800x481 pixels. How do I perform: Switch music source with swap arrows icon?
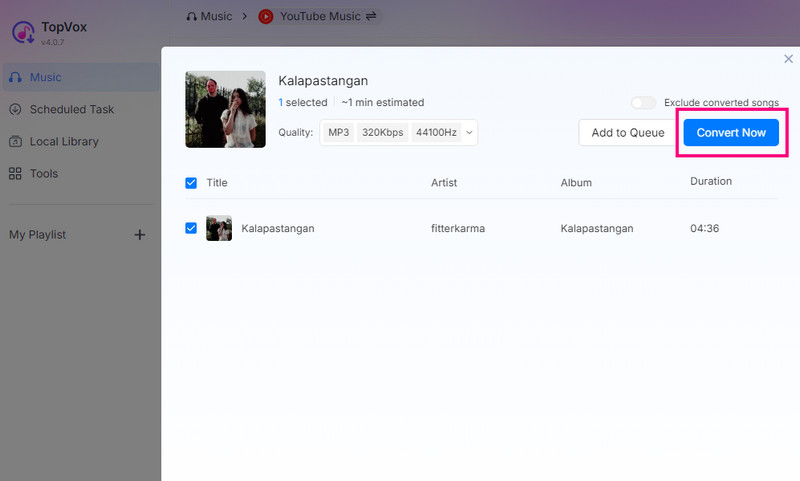pos(372,16)
